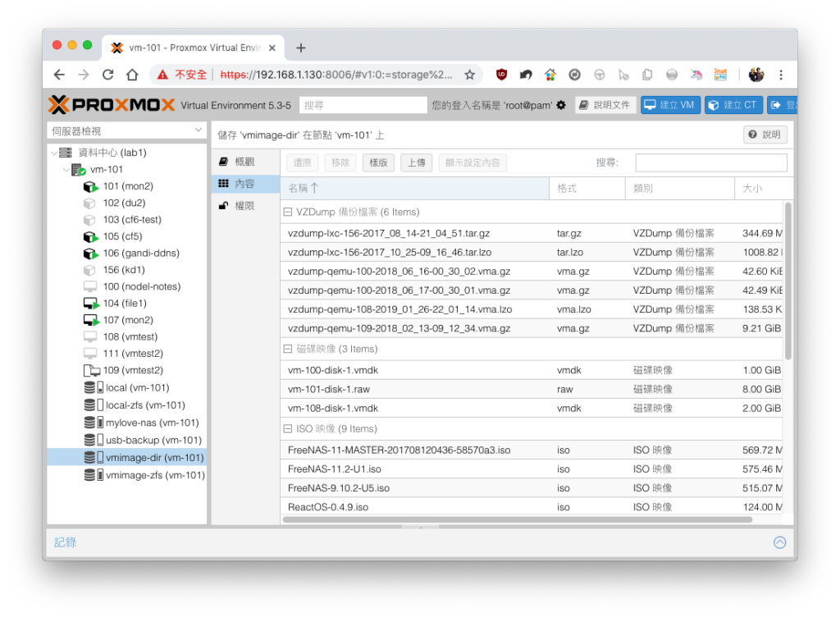The height and width of the screenshot is (617, 840).
Task: Select FreeNAS-11.2-U1.iso row
Action: click(532, 468)
